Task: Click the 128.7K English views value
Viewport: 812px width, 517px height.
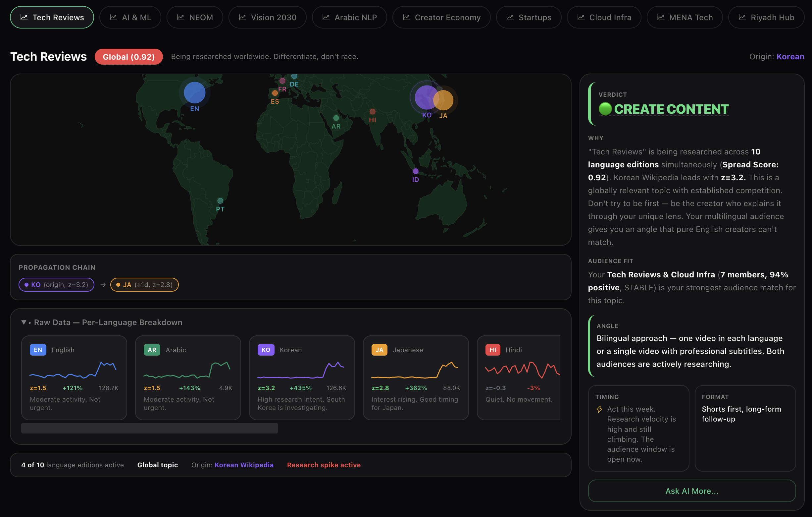Action: pos(109,388)
